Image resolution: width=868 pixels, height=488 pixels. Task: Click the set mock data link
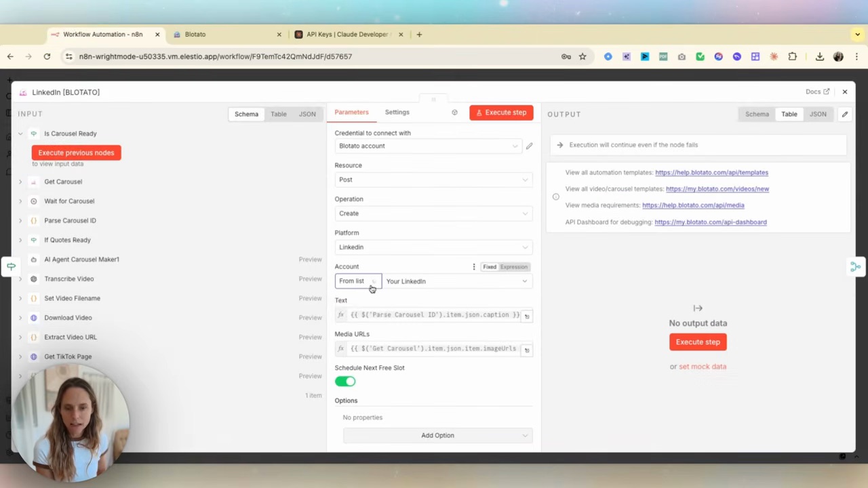coord(703,367)
